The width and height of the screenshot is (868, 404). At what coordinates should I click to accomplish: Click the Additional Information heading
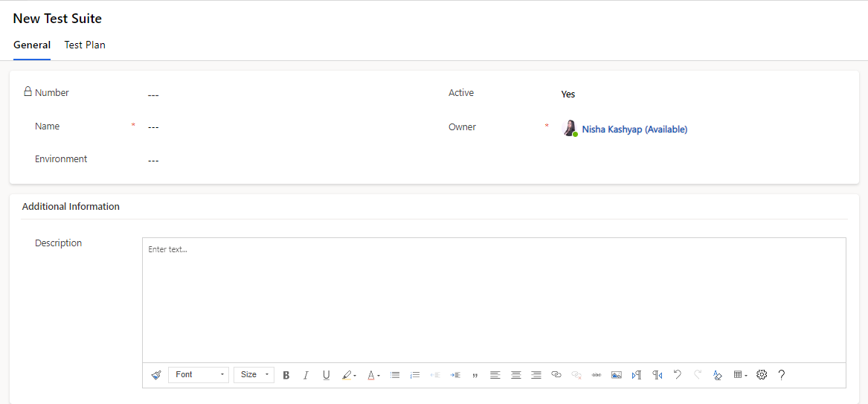71,206
